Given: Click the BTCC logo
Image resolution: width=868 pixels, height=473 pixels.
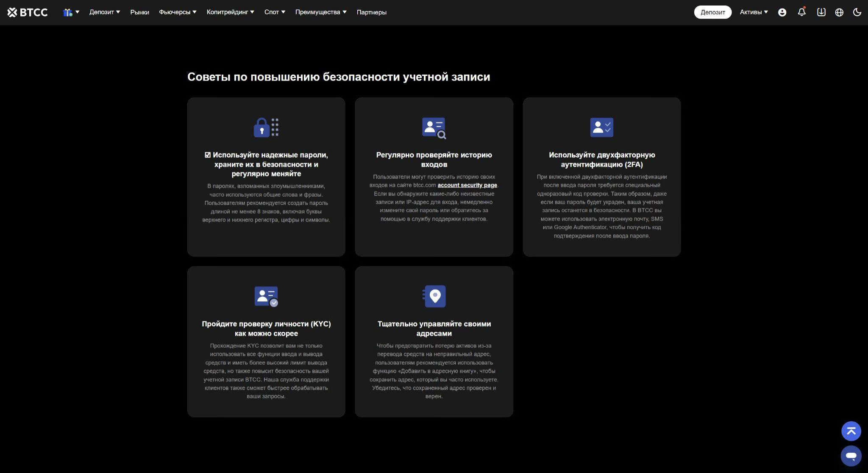Looking at the screenshot, I should pos(28,12).
